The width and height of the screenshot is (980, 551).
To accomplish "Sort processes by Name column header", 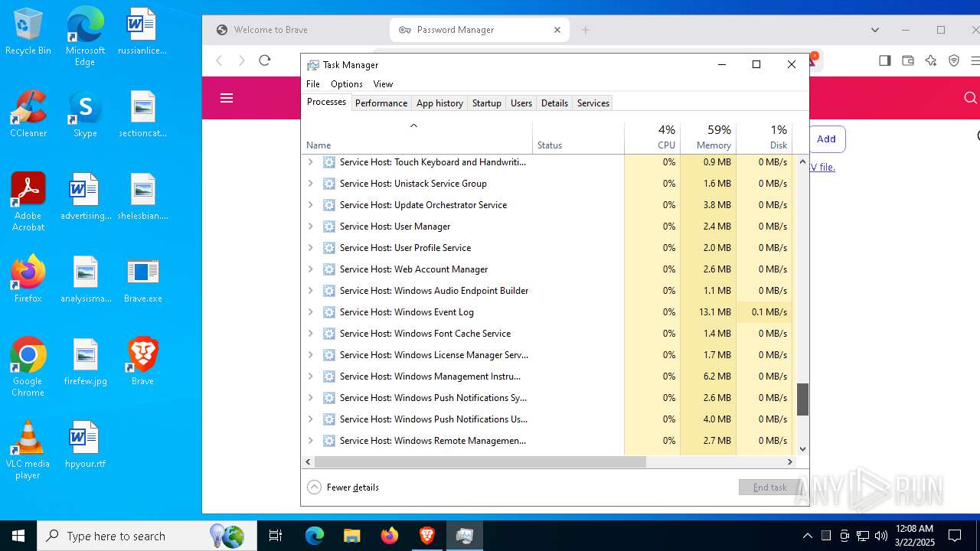I will pos(417,138).
